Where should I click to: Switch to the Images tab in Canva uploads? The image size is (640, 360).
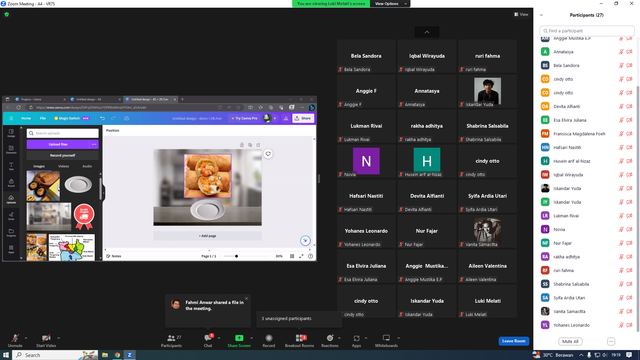pyautogui.click(x=39, y=167)
